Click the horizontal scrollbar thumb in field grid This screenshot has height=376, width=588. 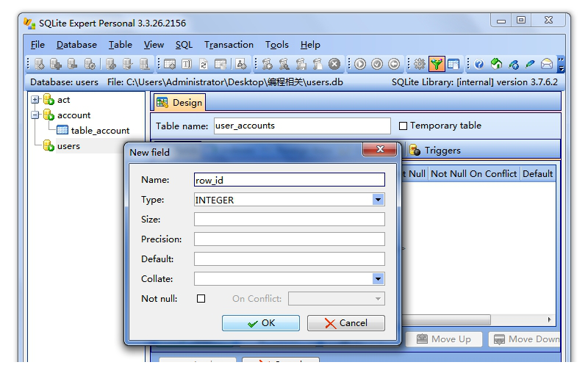point(446,320)
